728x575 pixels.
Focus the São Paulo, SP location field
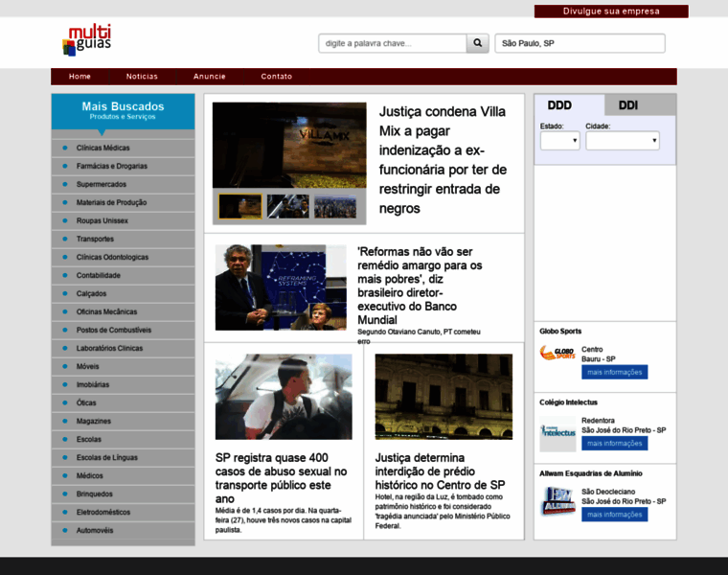click(x=580, y=43)
